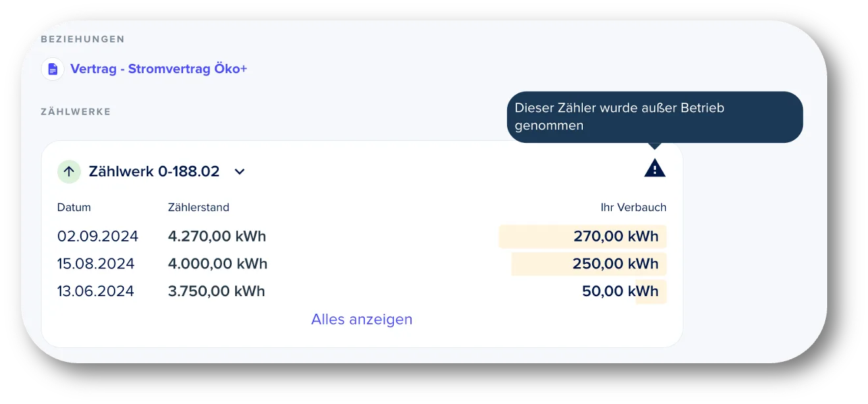This screenshot has width=868, height=404.
Task: Click the Datum column header
Action: pos(74,207)
